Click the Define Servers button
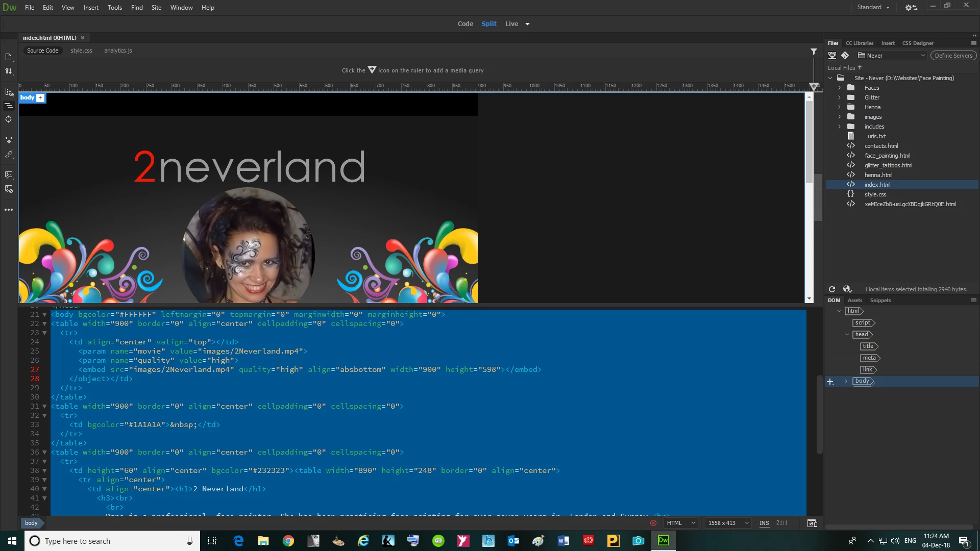Image resolution: width=980 pixels, height=551 pixels. [953, 56]
